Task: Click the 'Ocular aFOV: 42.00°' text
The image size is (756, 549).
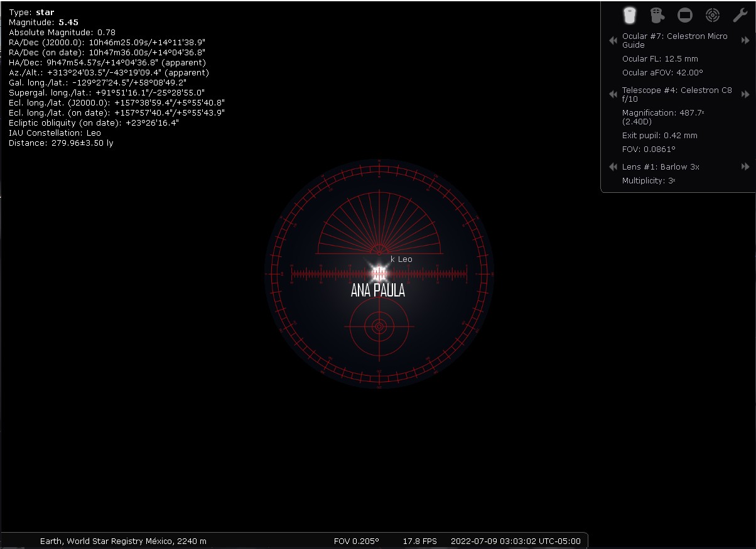Action: click(662, 73)
